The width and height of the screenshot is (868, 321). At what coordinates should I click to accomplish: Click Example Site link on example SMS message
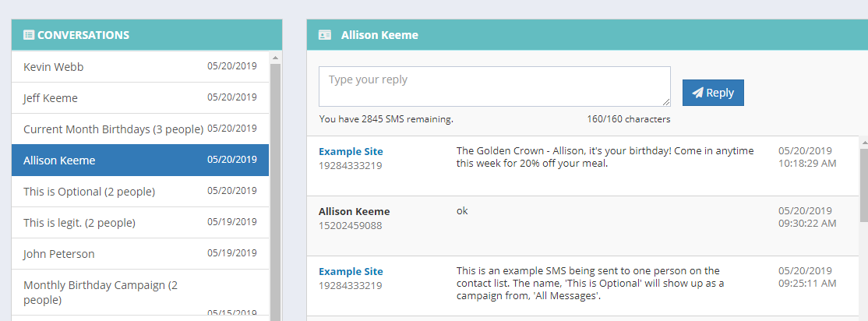351,271
